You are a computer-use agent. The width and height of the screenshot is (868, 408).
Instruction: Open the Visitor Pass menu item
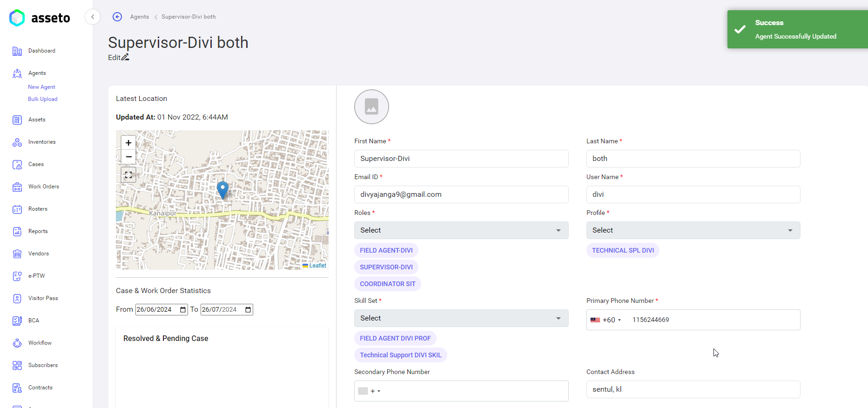[x=43, y=298]
